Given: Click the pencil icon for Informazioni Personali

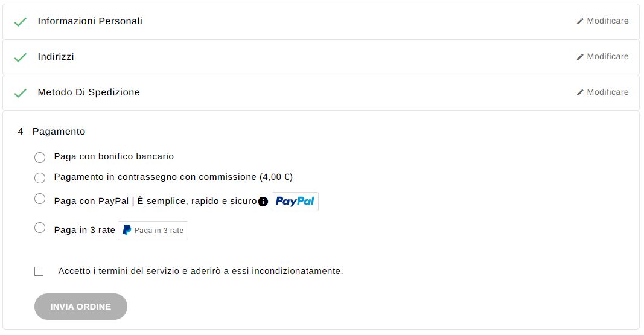Looking at the screenshot, I should pos(580,21).
